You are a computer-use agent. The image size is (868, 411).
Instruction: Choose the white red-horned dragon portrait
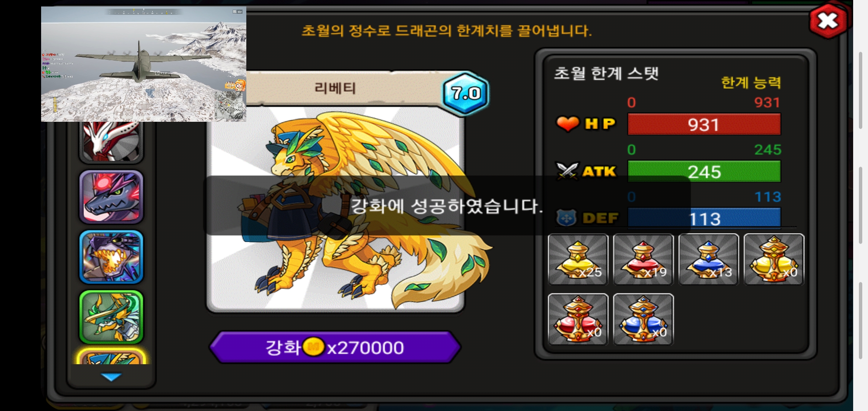pyautogui.click(x=111, y=142)
